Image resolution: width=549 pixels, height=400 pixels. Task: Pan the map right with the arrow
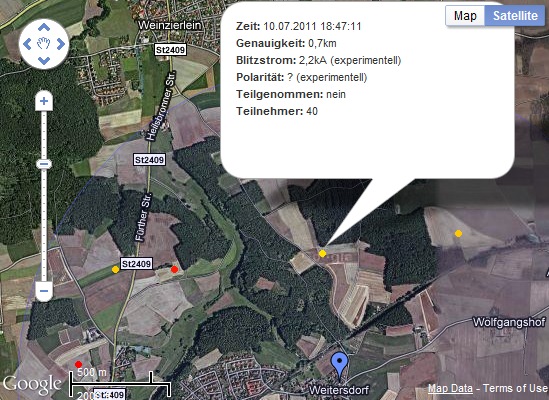click(61, 44)
